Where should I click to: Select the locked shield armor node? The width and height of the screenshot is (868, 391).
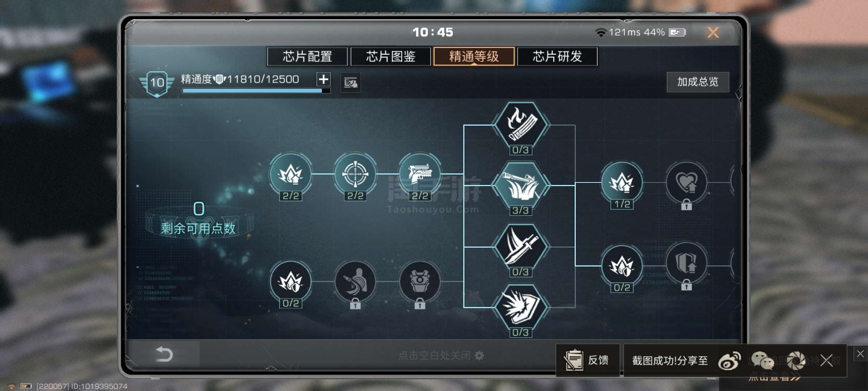[x=686, y=263]
